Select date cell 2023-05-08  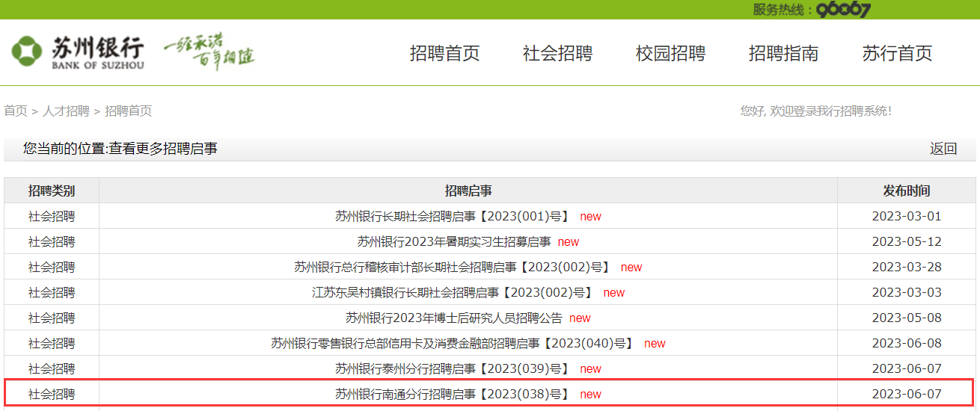[x=907, y=318]
